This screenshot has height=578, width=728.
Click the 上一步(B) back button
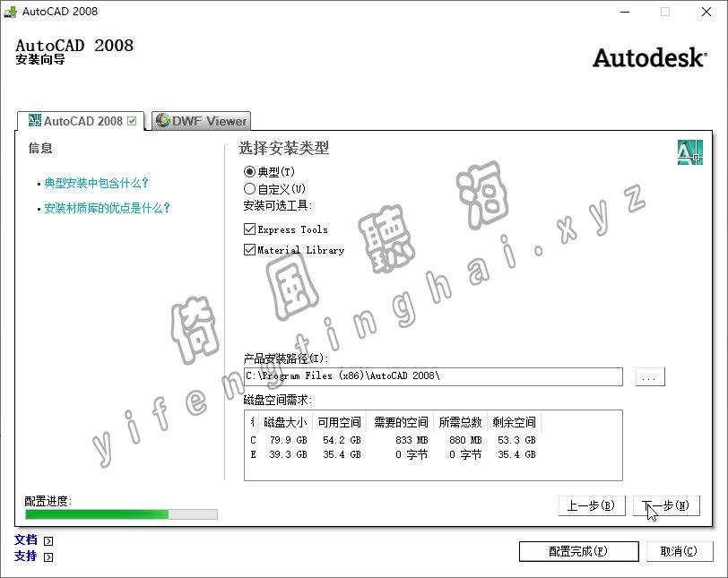click(x=592, y=505)
